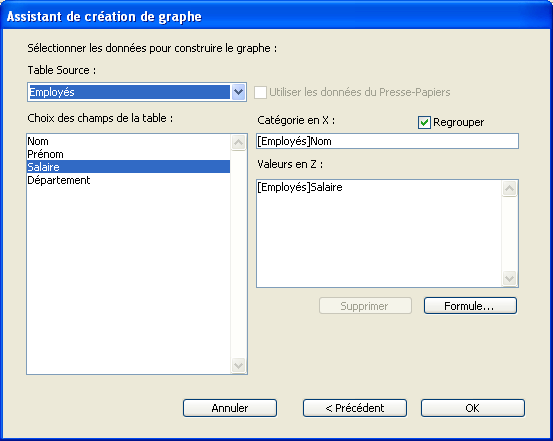The image size is (553, 441).
Task: Click Valeurs en Z scrollbar down arrow
Action: point(509,279)
